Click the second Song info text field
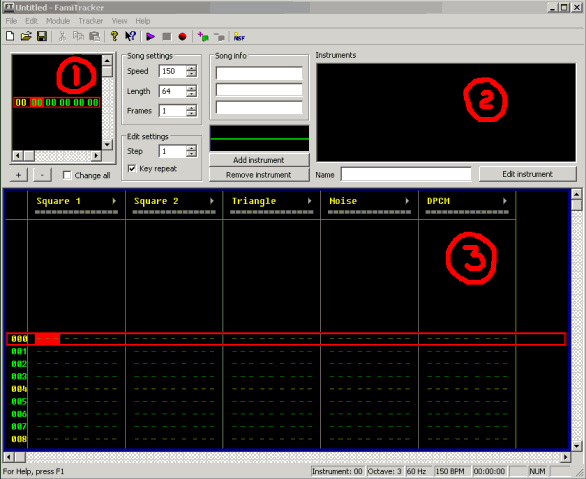 point(259,90)
